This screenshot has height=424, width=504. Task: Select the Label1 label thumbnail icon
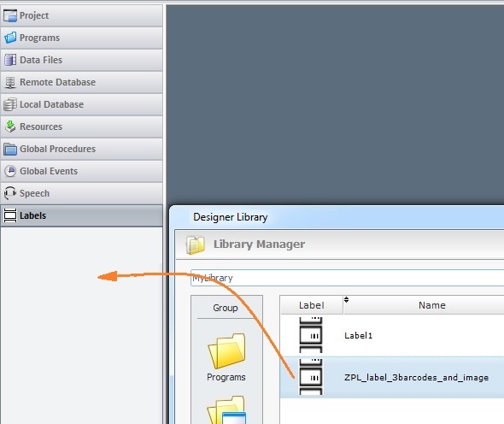point(310,335)
